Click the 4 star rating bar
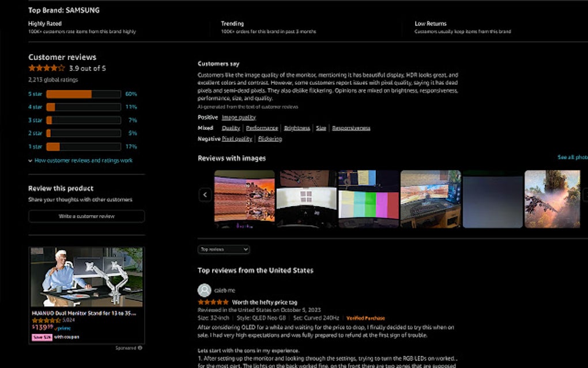The height and width of the screenshot is (368, 588). pyautogui.click(x=84, y=107)
